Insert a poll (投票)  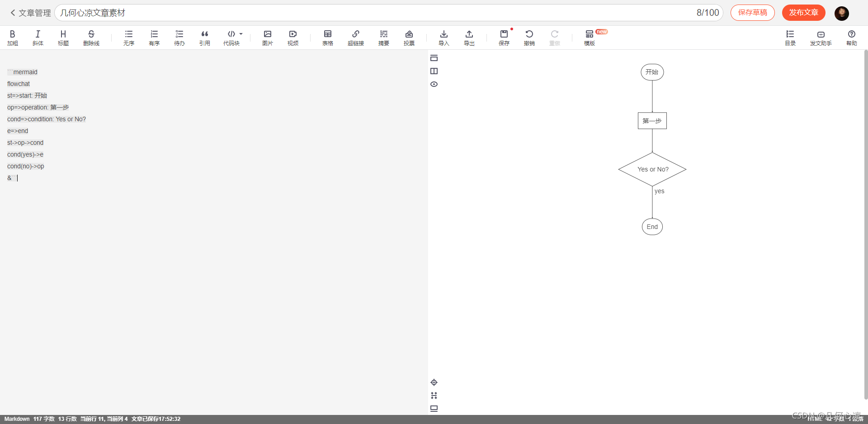pos(409,38)
